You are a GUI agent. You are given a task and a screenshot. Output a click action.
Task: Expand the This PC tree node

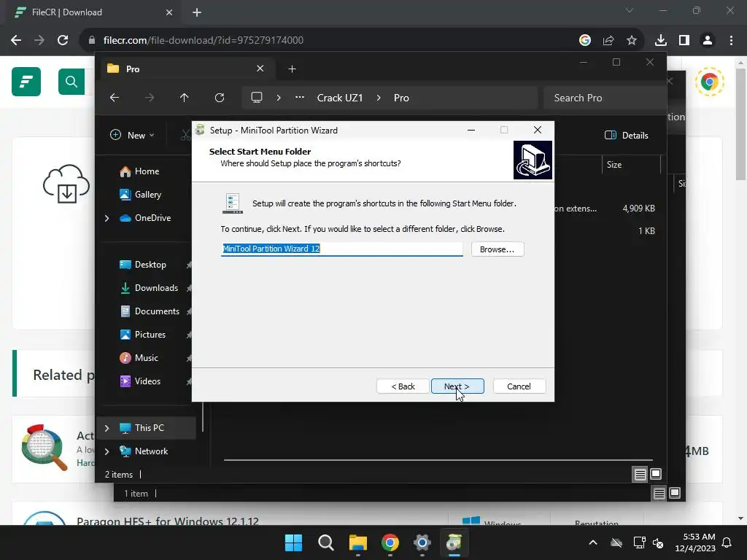coord(107,428)
